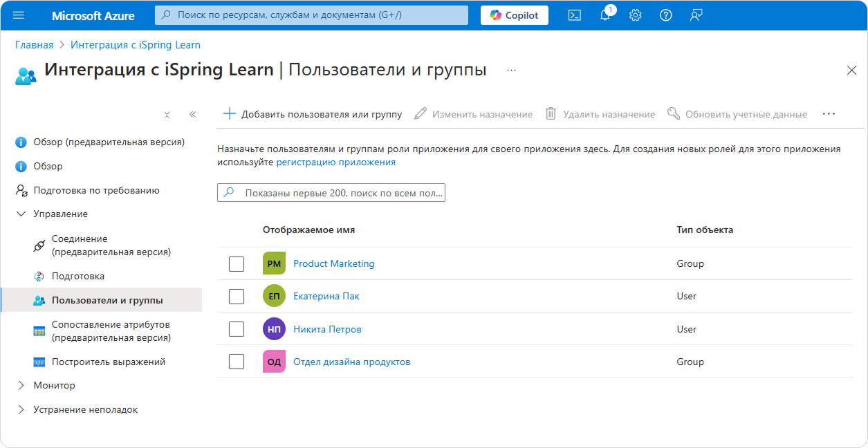
Task: Select the Product Marketing checkbox
Action: (237, 264)
